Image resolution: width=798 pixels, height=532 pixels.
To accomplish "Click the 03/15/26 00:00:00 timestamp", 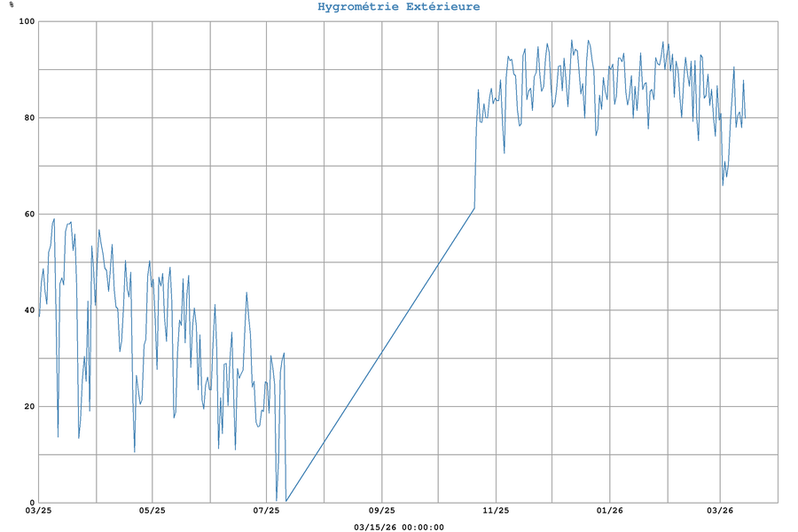I will click(x=398, y=527).
